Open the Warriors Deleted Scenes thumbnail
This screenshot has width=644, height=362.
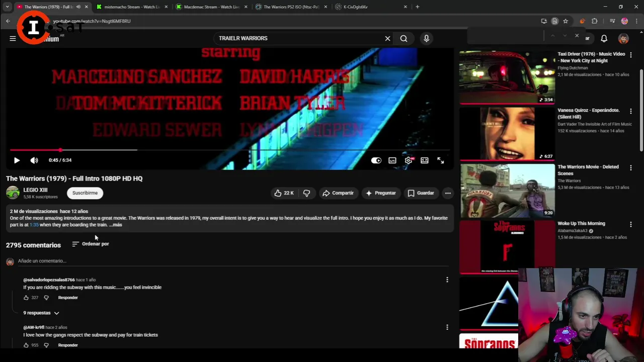507,190
